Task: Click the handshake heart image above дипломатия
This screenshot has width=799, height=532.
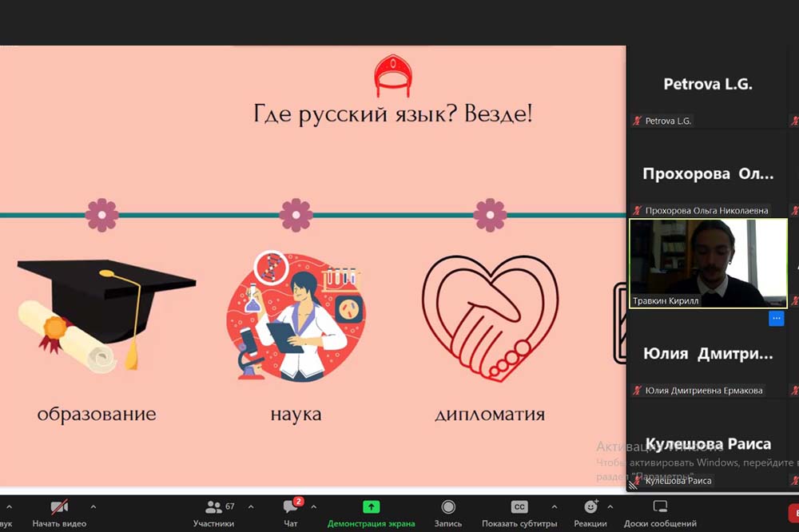Action: [x=491, y=319]
